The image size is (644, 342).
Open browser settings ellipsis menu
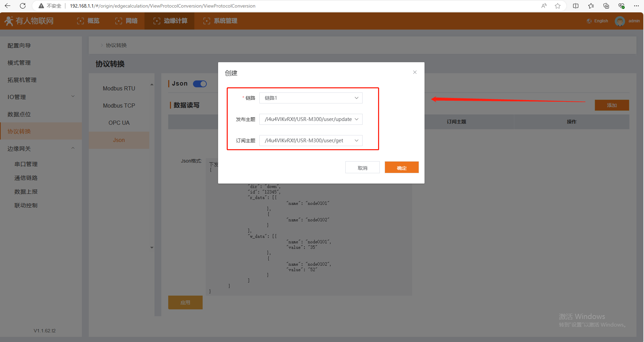pyautogui.click(x=636, y=6)
